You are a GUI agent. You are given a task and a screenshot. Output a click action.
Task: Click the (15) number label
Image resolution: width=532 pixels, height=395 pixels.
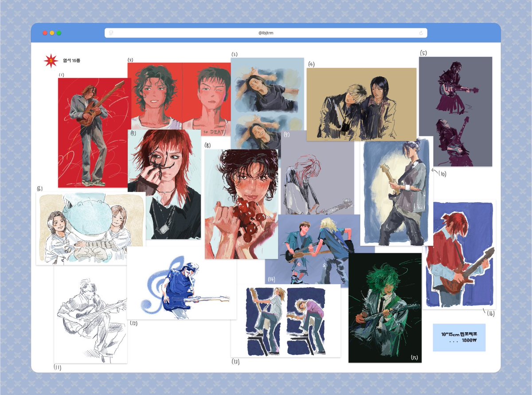point(415,357)
